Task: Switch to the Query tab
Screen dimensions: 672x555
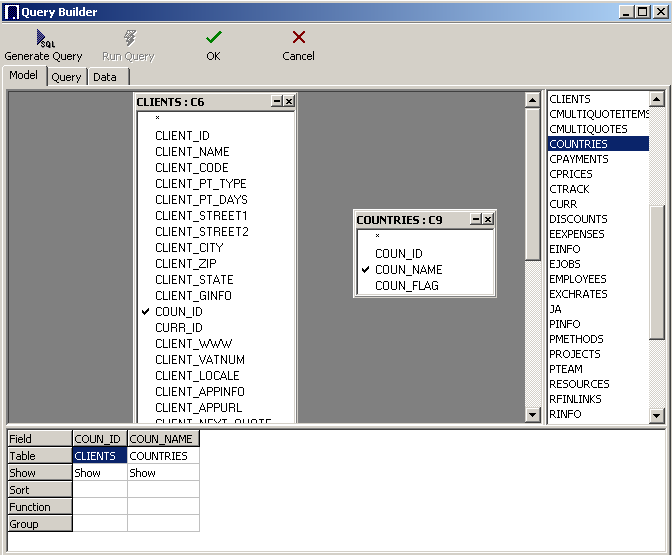Action: click(x=66, y=77)
